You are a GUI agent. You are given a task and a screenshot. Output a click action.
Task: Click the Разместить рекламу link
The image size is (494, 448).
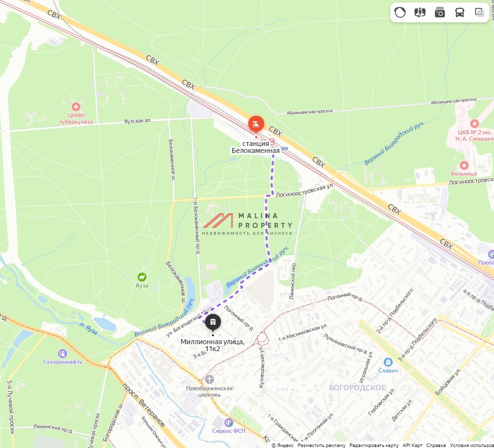(x=321, y=445)
